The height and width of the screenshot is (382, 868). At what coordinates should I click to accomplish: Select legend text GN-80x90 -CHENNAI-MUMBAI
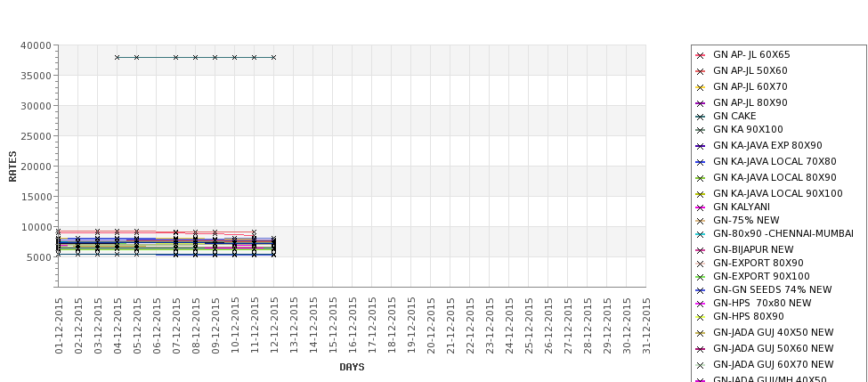pos(783,233)
